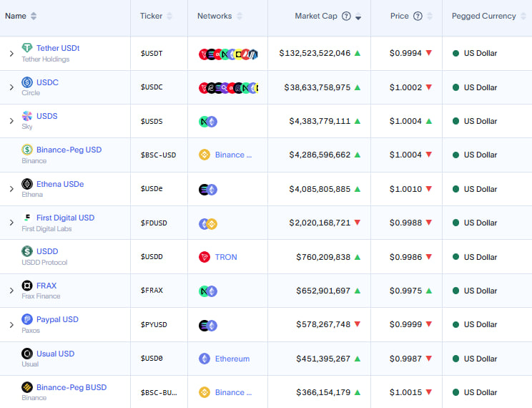Expand the USDC row
This screenshot has width=532, height=408.
[11, 87]
